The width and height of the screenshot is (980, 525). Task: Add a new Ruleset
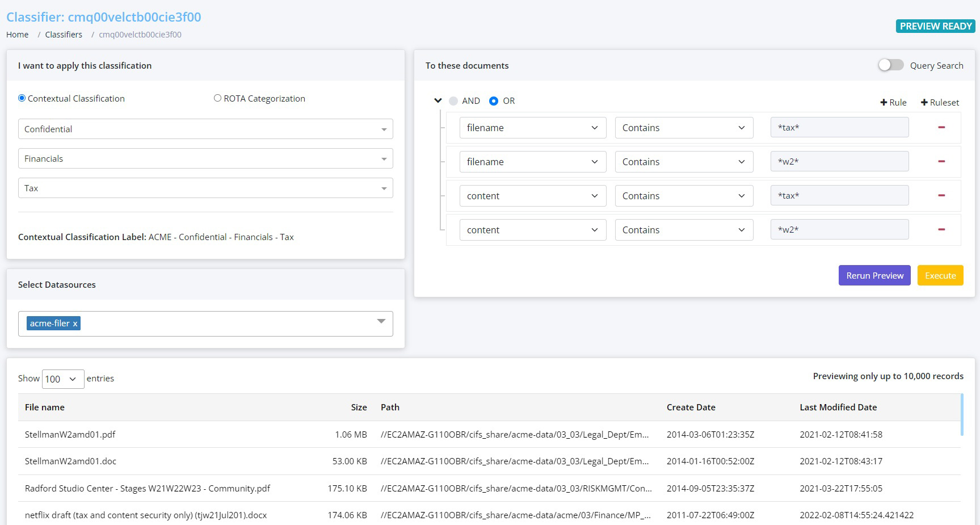tap(940, 103)
